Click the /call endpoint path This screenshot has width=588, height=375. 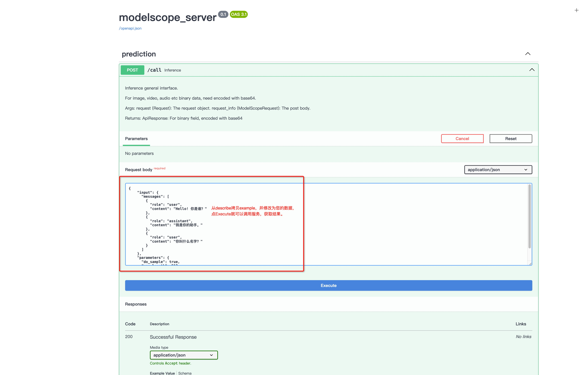tap(154, 70)
